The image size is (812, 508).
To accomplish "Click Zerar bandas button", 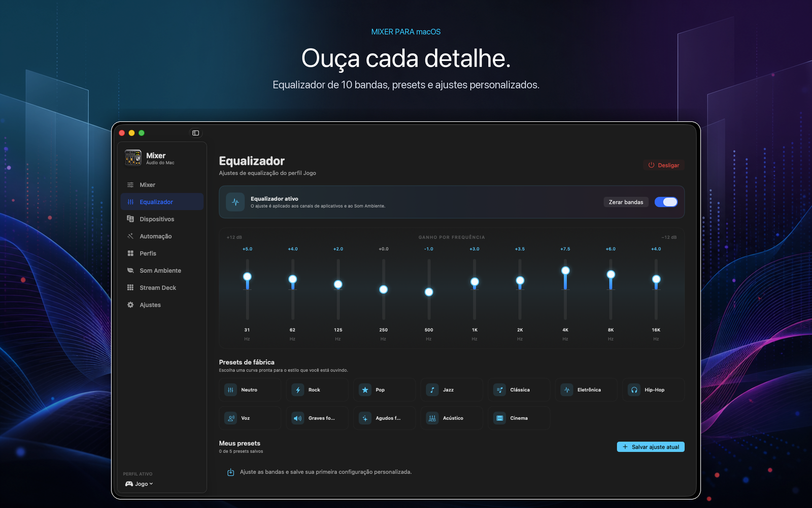I will coord(626,202).
